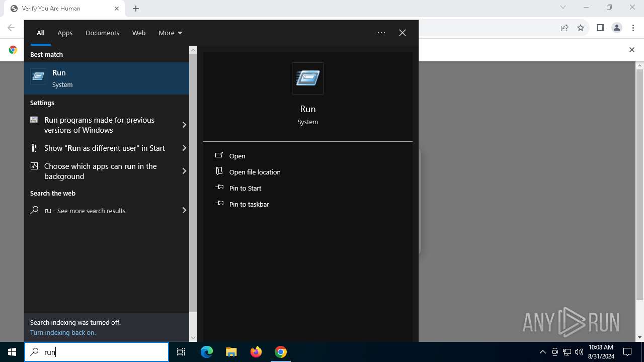644x362 pixels.
Task: Expand Run programs made for previous versions arrow
Action: pyautogui.click(x=184, y=125)
